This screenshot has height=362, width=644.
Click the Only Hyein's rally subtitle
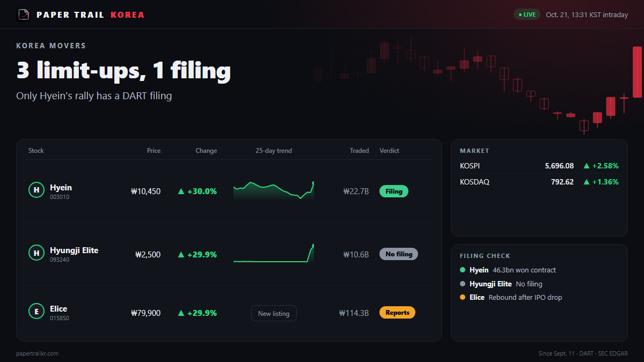[x=94, y=96]
